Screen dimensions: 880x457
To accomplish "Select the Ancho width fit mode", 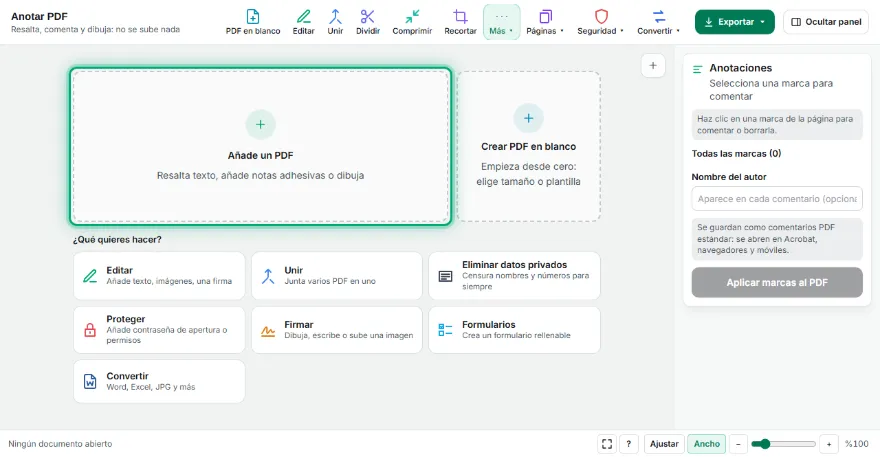I will [707, 444].
